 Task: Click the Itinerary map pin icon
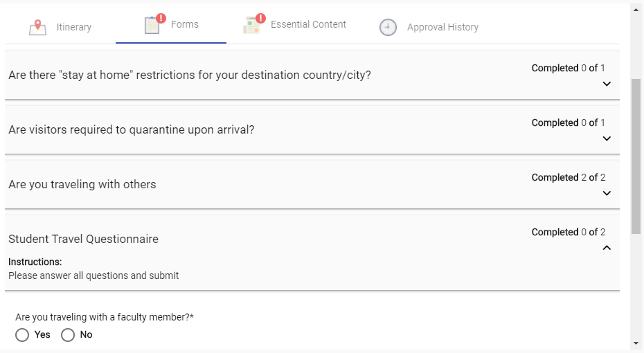(x=37, y=27)
